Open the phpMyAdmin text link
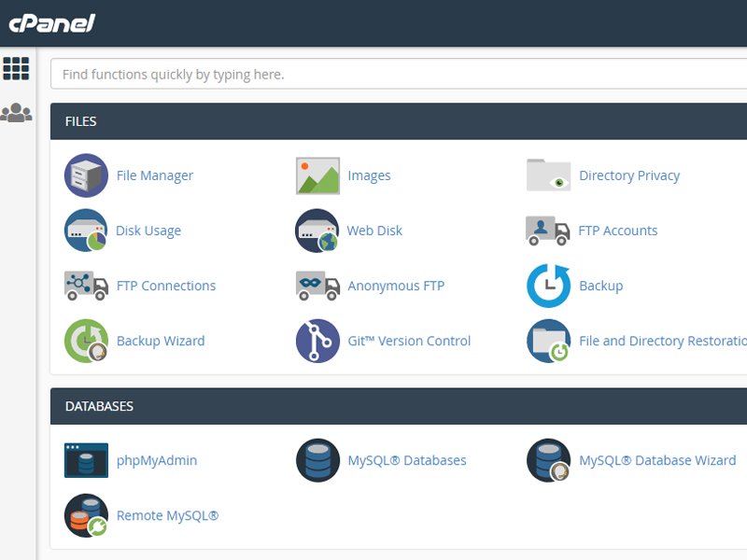Image resolution: width=747 pixels, height=560 pixels. [x=157, y=461]
